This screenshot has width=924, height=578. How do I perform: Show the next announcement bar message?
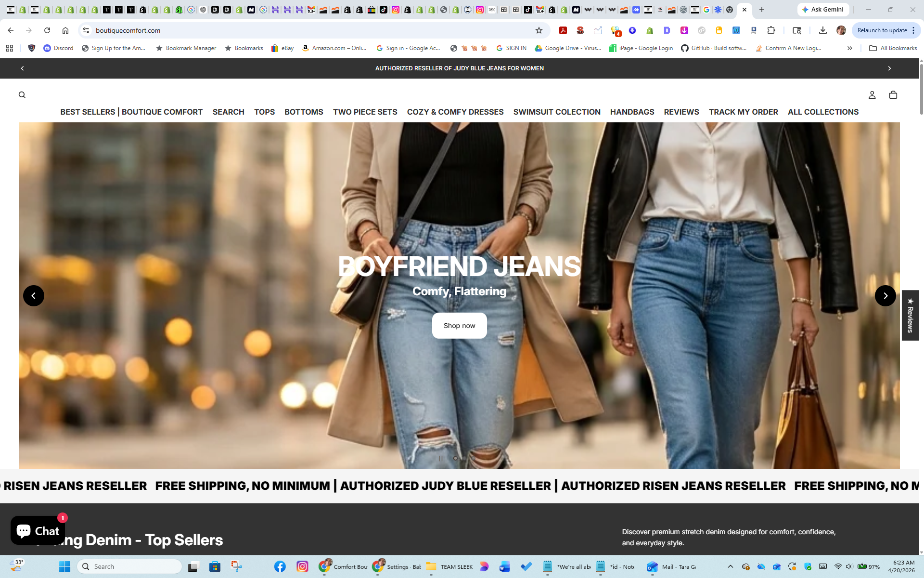[x=889, y=68]
